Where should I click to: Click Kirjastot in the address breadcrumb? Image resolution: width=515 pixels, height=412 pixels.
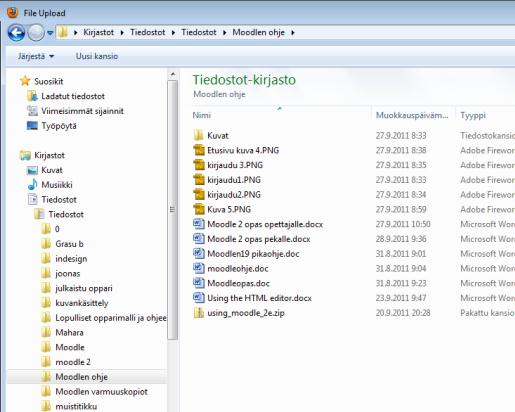pos(99,32)
